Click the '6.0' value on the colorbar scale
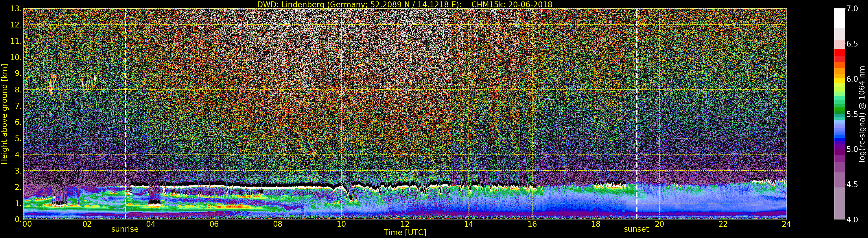This screenshot has height=238, width=868. tap(852, 79)
